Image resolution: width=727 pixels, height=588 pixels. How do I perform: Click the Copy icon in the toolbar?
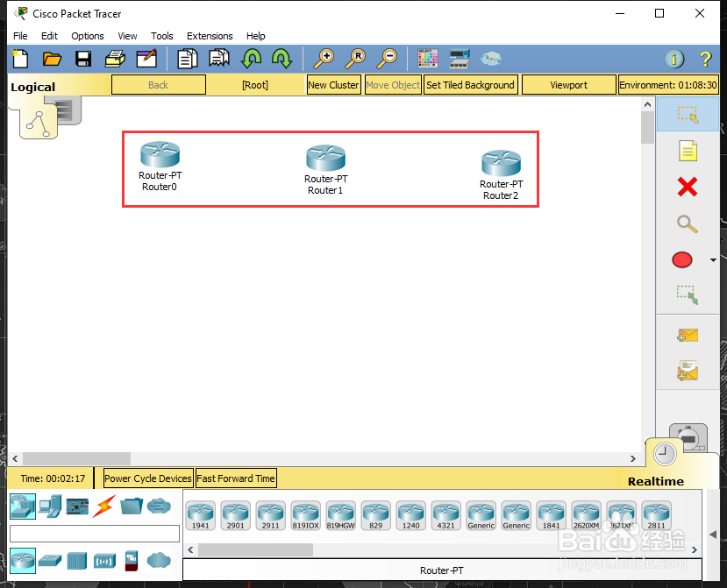[x=188, y=59]
